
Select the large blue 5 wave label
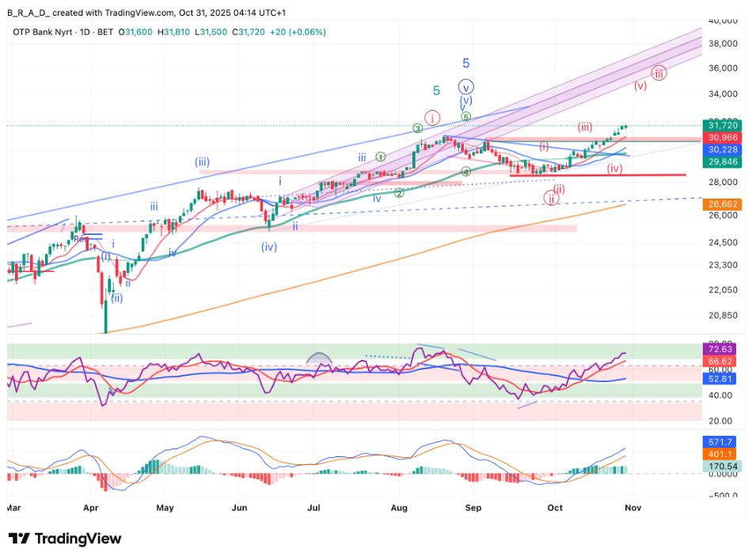pyautogui.click(x=466, y=63)
